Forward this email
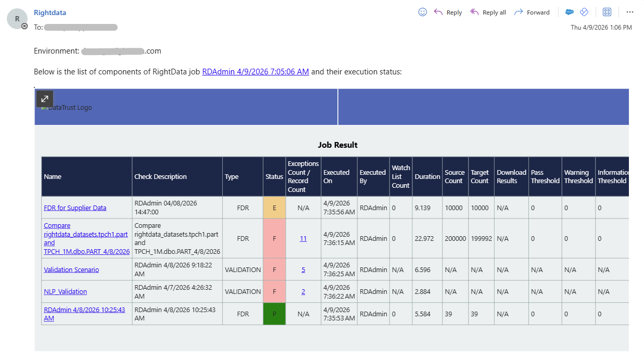Screen dimensions: 644x360 (532, 12)
